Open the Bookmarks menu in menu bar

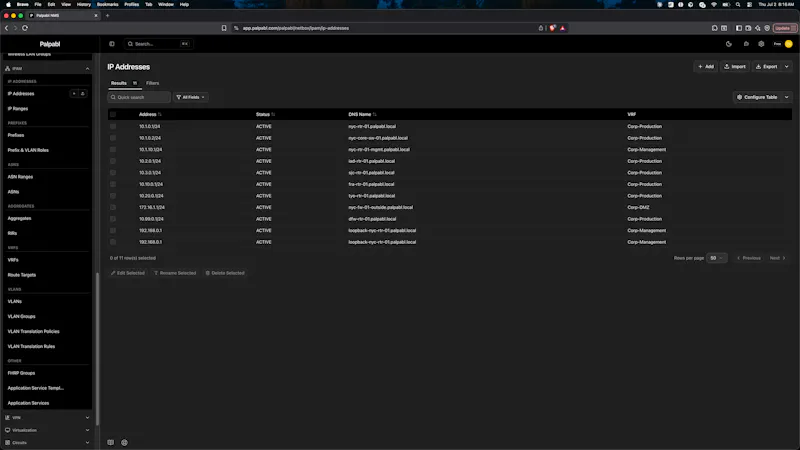click(x=107, y=4)
